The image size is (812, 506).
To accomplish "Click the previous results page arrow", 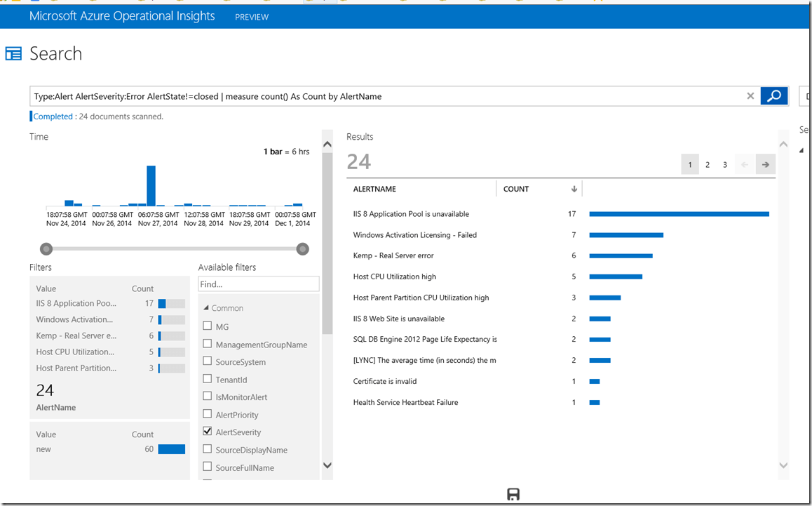I will pyautogui.click(x=745, y=165).
